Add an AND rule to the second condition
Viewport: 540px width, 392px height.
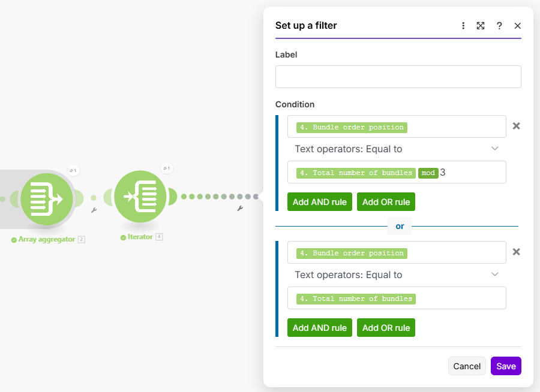click(x=320, y=328)
